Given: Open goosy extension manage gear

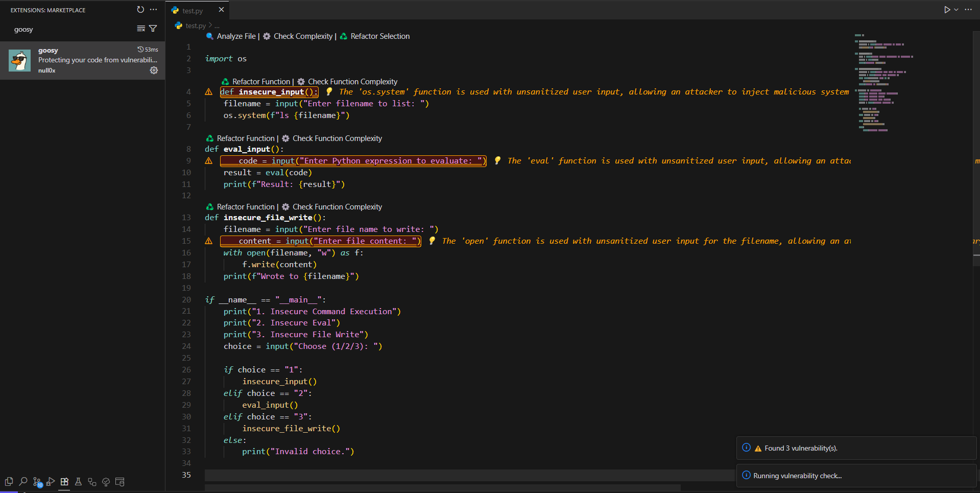Looking at the screenshot, I should pos(154,71).
